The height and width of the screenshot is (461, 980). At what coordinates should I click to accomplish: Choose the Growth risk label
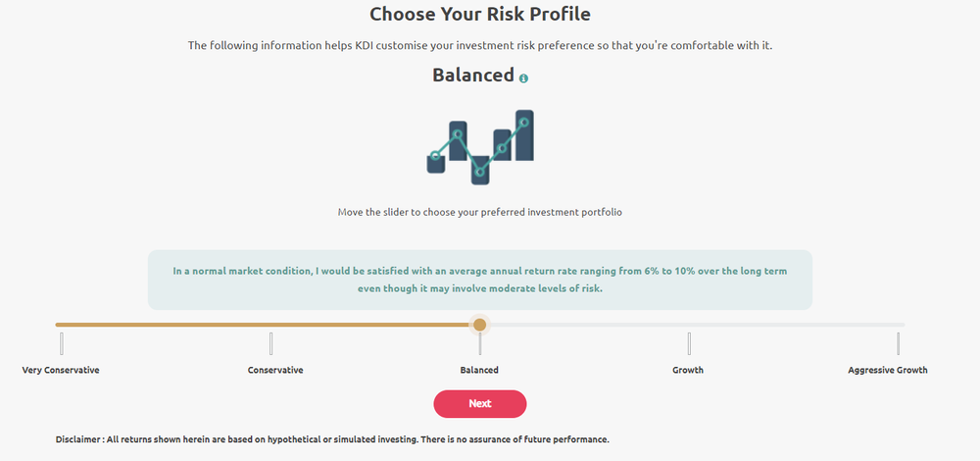[688, 370]
